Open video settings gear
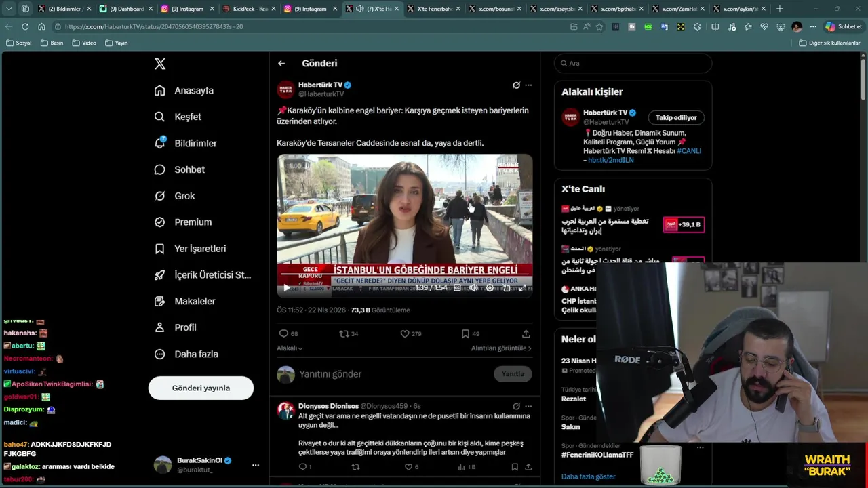 click(x=490, y=288)
